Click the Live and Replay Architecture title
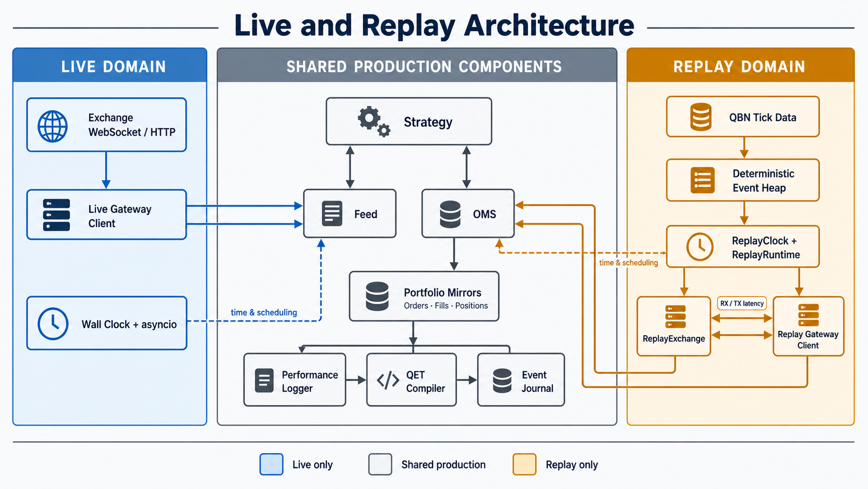Image resolution: width=868 pixels, height=489 pixels. pos(434,25)
